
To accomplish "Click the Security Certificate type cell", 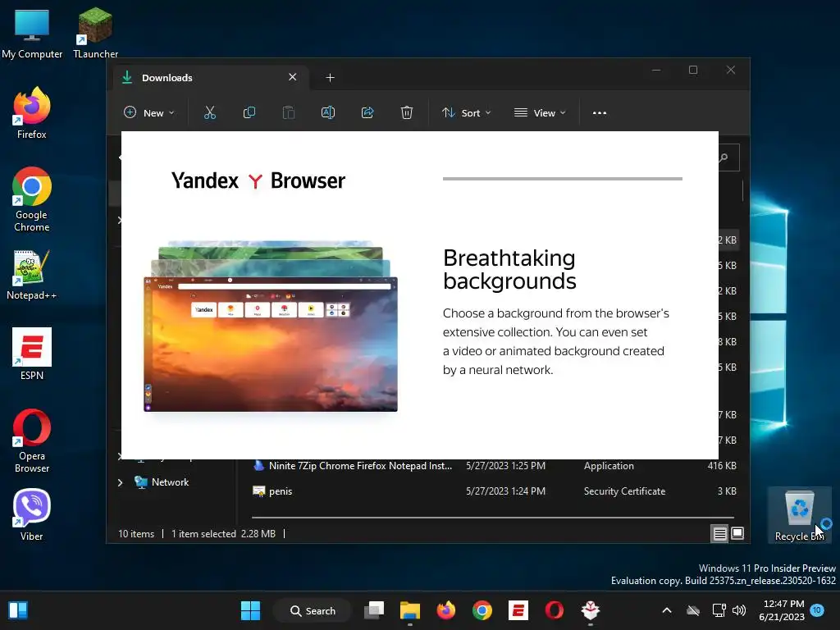I will coord(624,491).
